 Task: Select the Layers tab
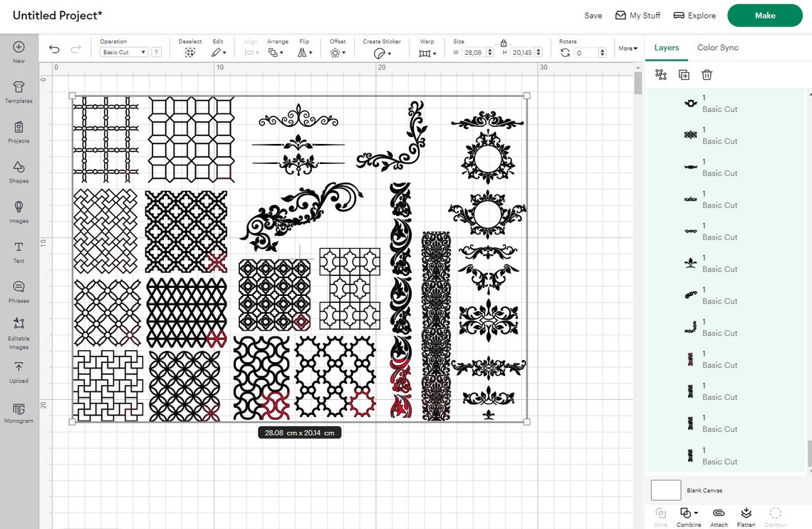(666, 48)
